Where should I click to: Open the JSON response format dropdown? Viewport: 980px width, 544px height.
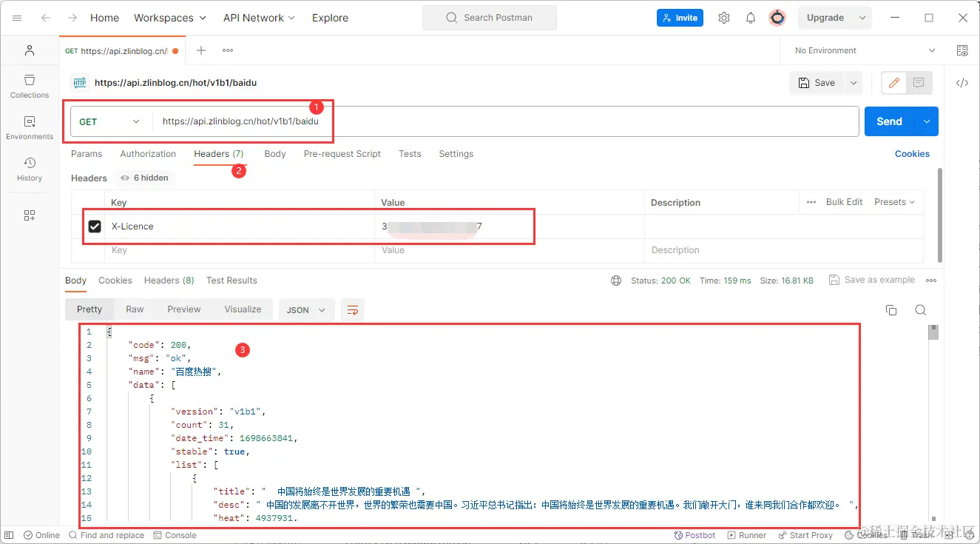306,310
